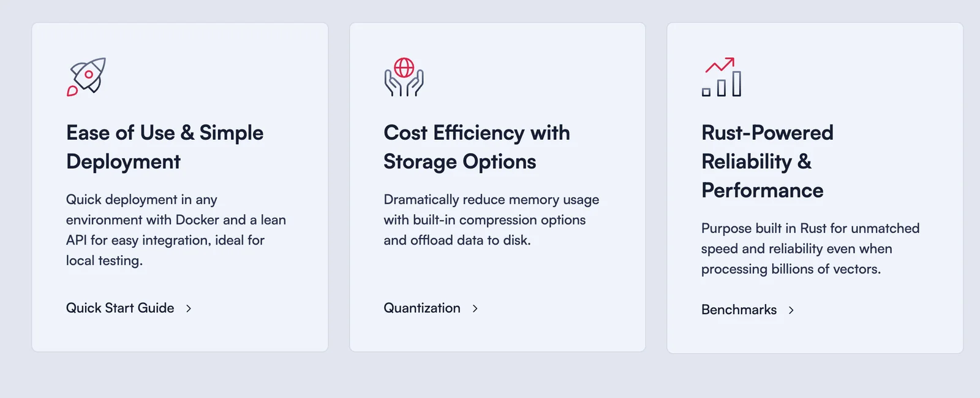This screenshot has width=980, height=398.
Task: Click the Purpose built in Rust paragraph
Action: click(810, 248)
